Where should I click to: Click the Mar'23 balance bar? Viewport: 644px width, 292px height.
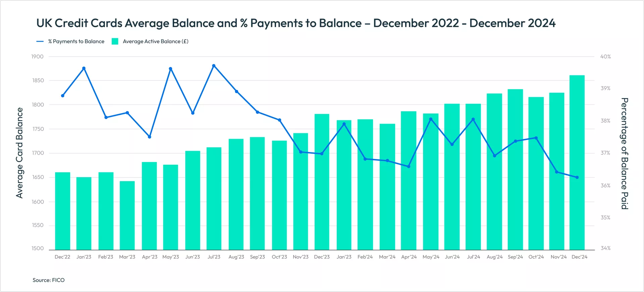click(x=127, y=215)
